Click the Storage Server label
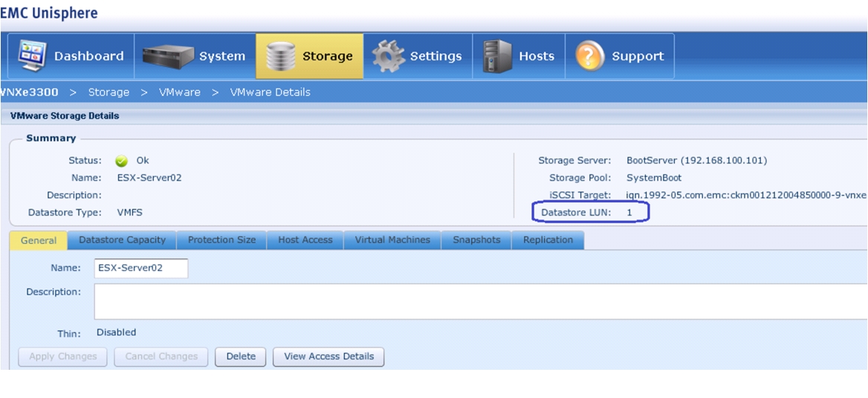Screen dimensions: 868x398 tap(574, 161)
